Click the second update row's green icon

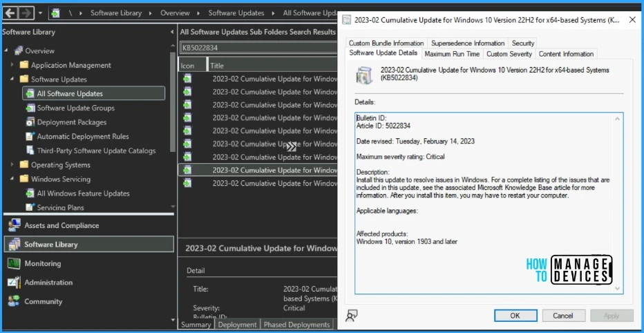tap(187, 92)
